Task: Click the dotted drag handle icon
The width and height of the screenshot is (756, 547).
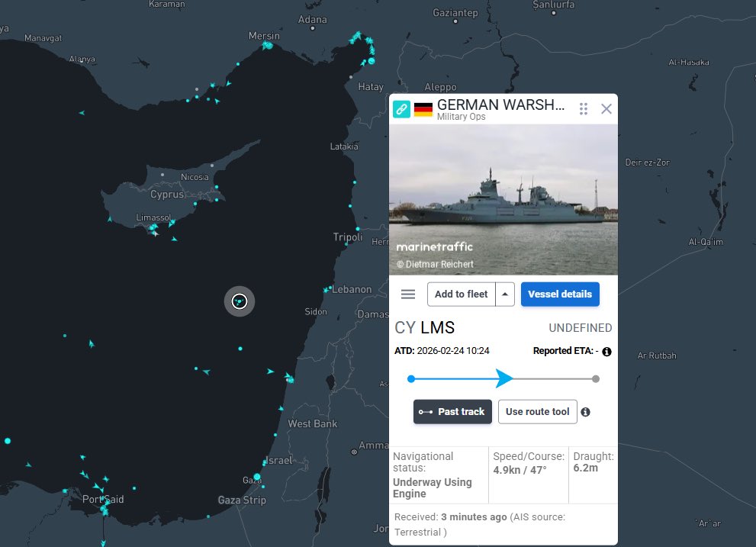Action: pyautogui.click(x=583, y=108)
